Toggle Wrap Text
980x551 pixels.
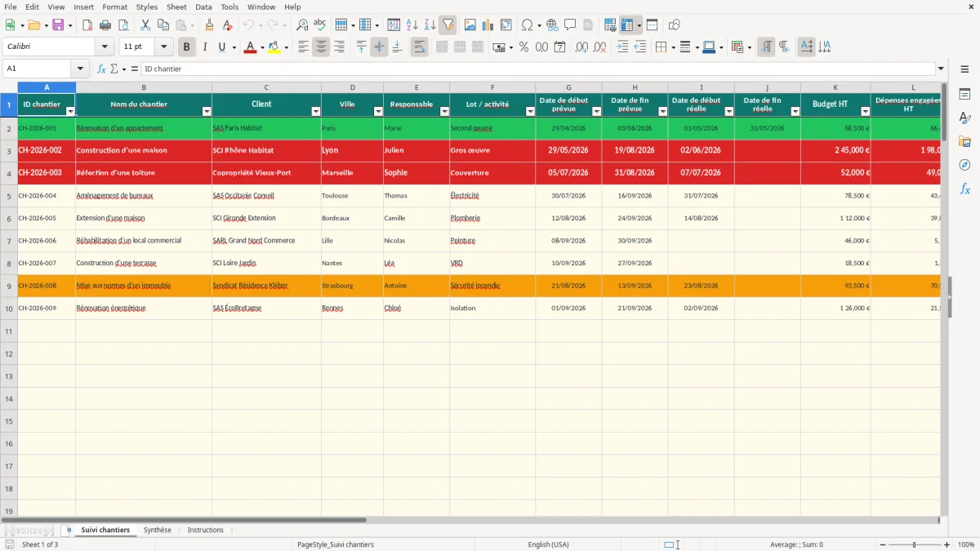tap(420, 47)
